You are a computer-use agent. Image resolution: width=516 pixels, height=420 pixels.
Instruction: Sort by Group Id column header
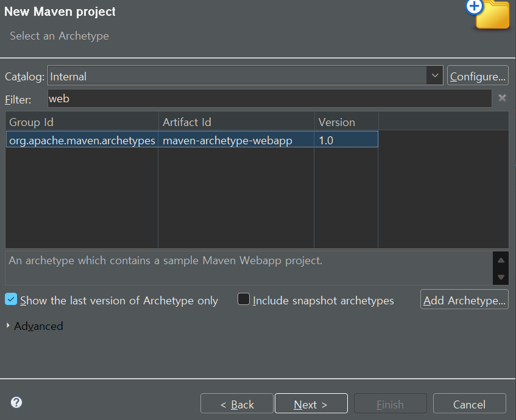coord(82,122)
